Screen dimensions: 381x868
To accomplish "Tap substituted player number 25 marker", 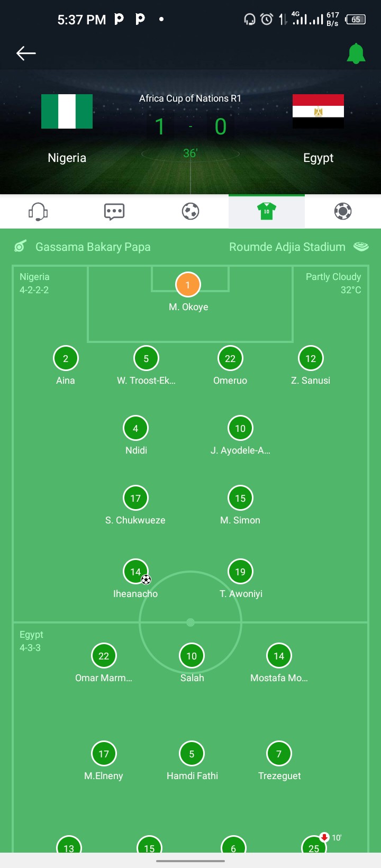I will 314,845.
